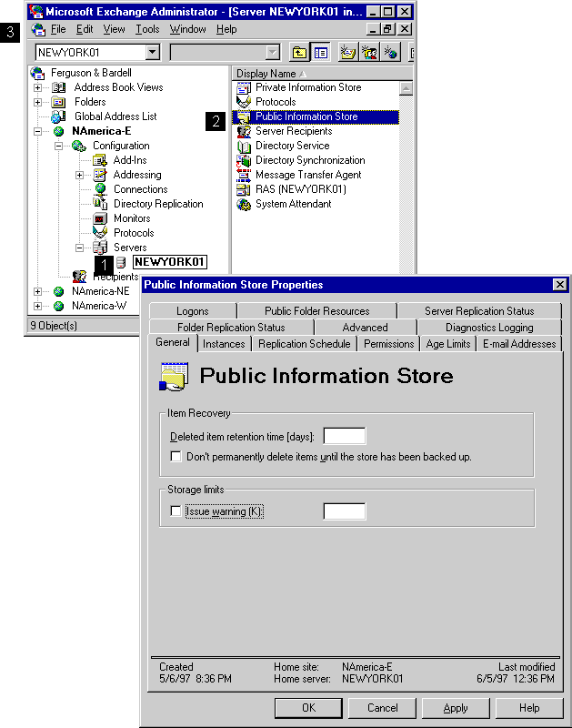Expand the NAmerica-NE site node
This screenshot has height=728, width=572.
[x=37, y=291]
